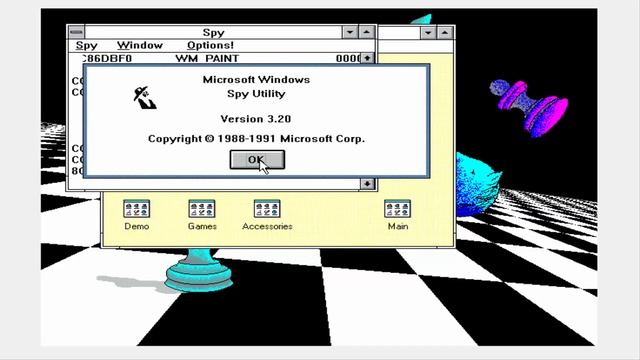The width and height of the screenshot is (640, 360).
Task: Click the Spy Utility heading text
Action: [x=256, y=94]
